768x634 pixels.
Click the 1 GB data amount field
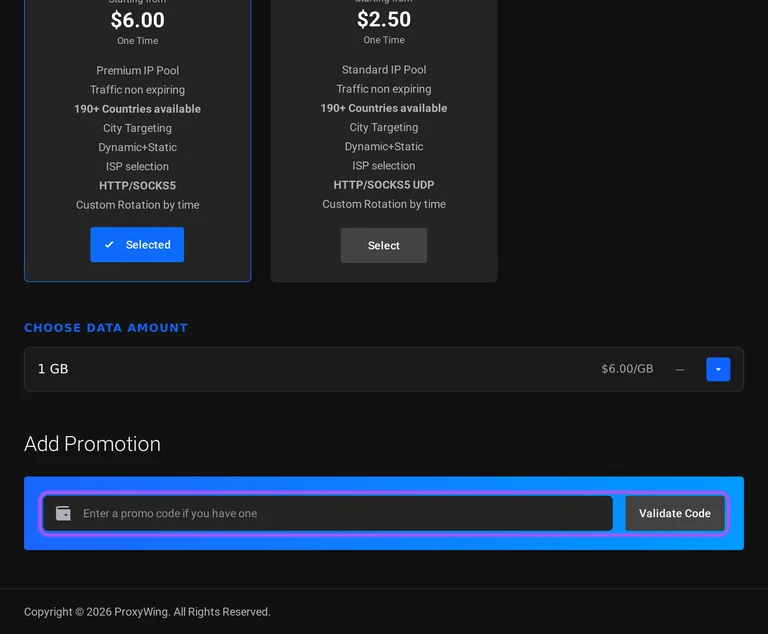tap(384, 369)
